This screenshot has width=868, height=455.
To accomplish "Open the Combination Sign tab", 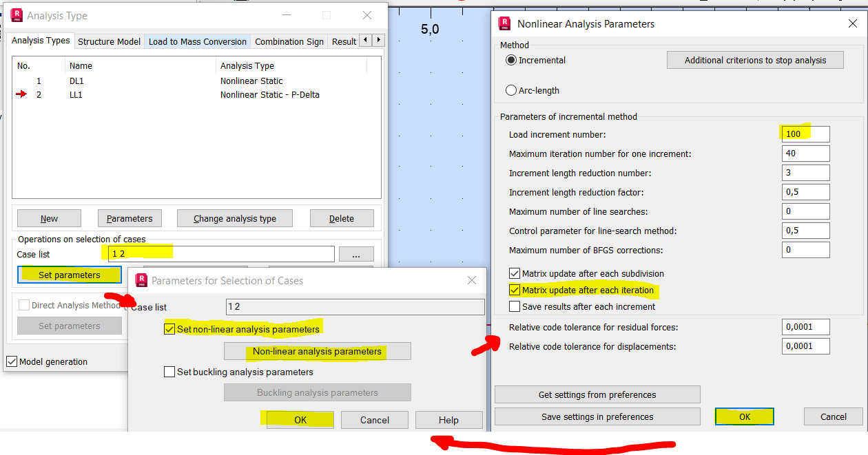I will [289, 41].
